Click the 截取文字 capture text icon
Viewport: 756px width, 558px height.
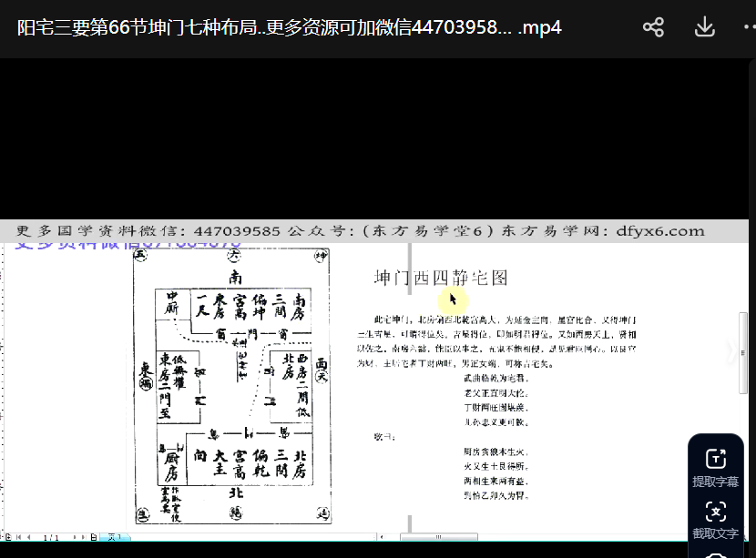tap(716, 511)
